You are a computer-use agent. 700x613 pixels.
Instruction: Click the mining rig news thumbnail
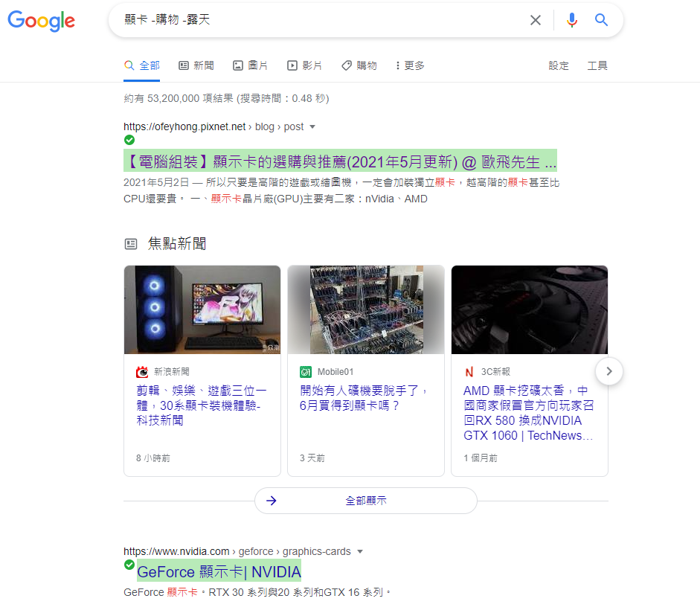click(366, 309)
